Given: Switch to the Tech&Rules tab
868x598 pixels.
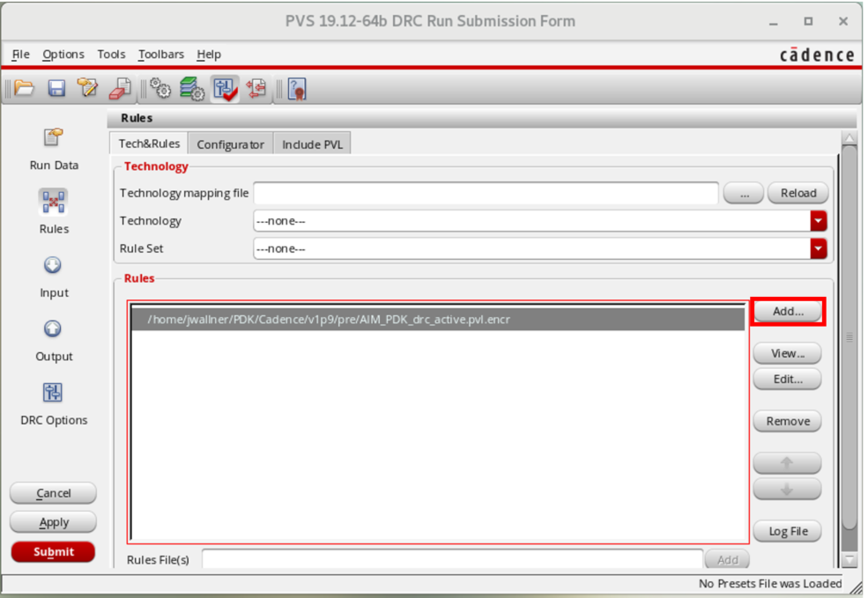Looking at the screenshot, I should point(149,144).
